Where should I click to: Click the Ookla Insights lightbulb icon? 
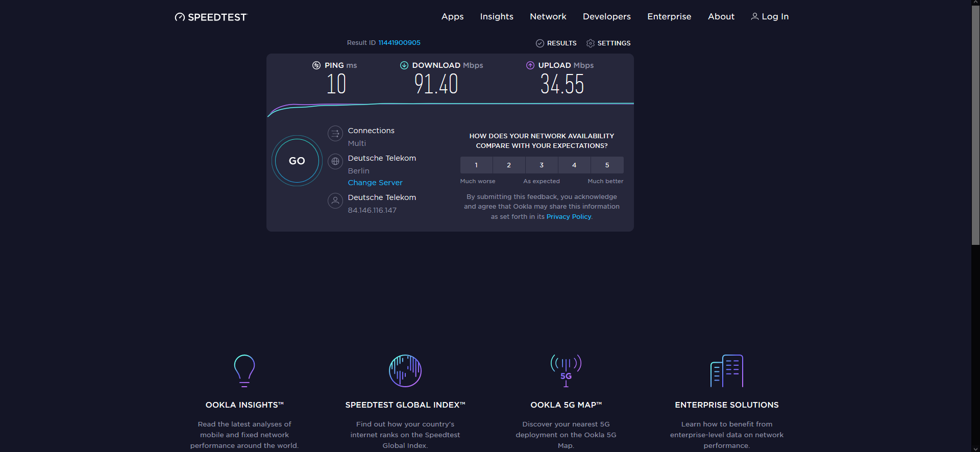tap(244, 371)
